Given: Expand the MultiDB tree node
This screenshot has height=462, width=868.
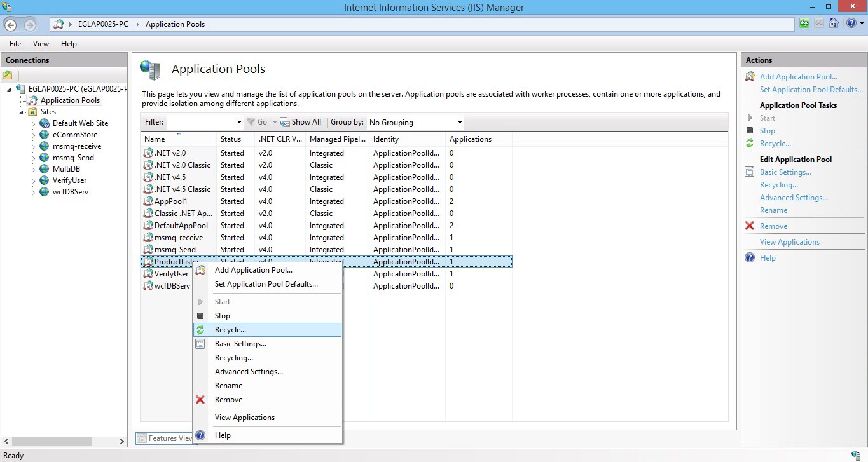Looking at the screenshot, I should [x=34, y=169].
